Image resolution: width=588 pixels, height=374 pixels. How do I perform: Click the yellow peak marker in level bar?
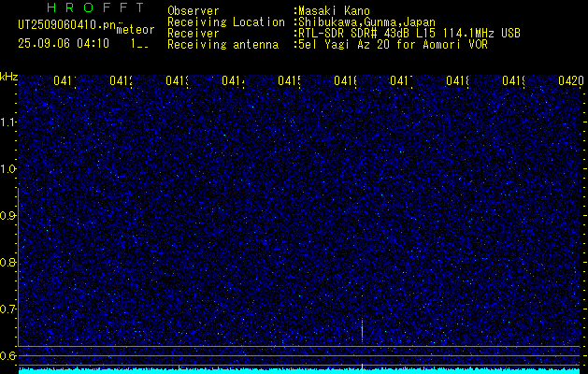tap(362, 368)
